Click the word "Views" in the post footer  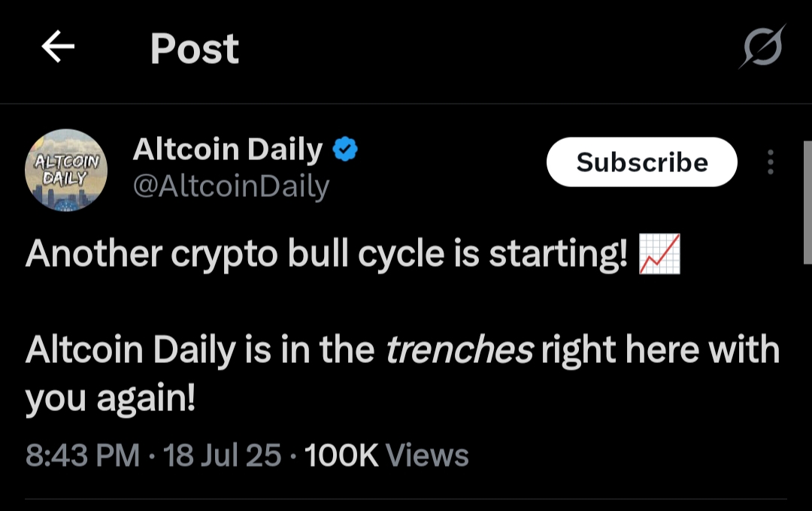[427, 455]
